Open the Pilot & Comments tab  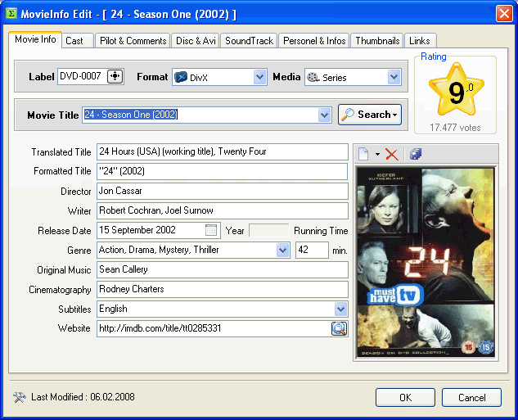(133, 41)
